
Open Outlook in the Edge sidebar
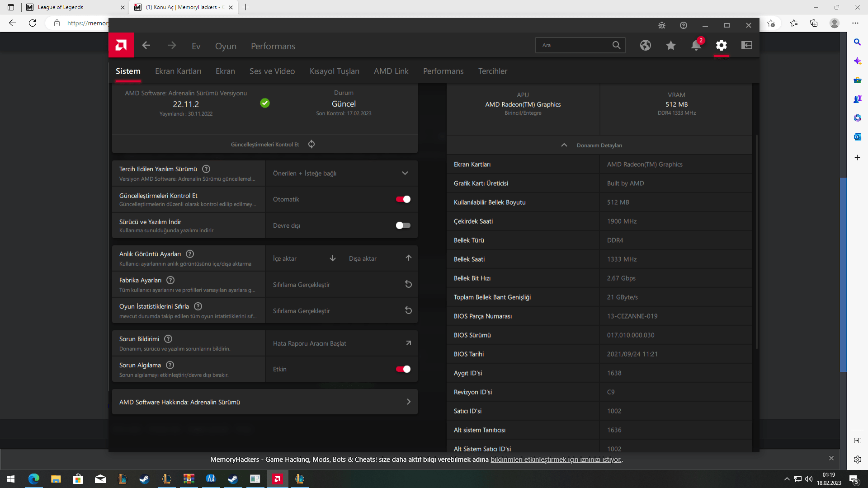coord(857,137)
